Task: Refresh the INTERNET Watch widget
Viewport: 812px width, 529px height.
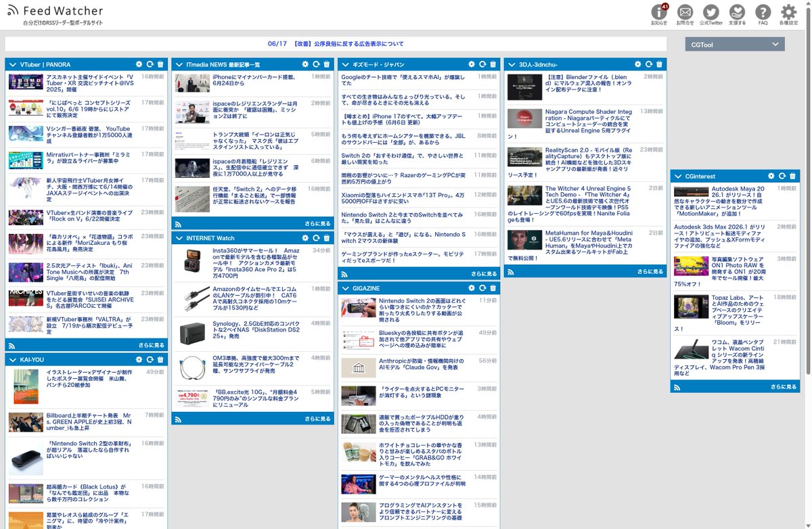Action: pyautogui.click(x=316, y=238)
